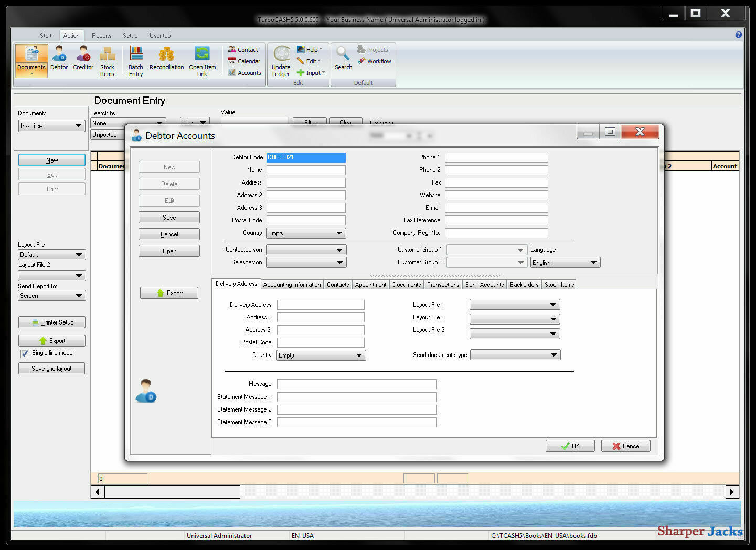Click into the debtor Name field

pyautogui.click(x=306, y=170)
